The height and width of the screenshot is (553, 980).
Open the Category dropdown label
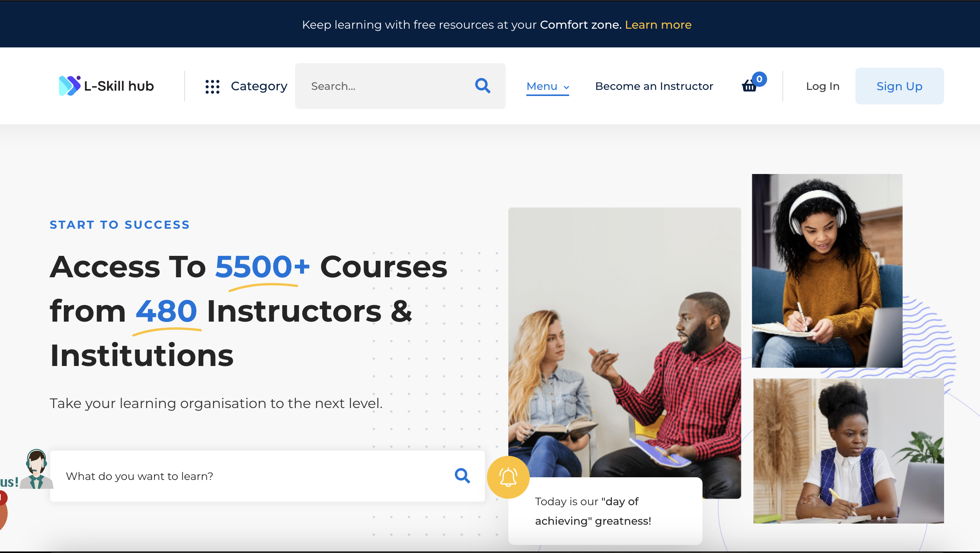click(x=259, y=86)
